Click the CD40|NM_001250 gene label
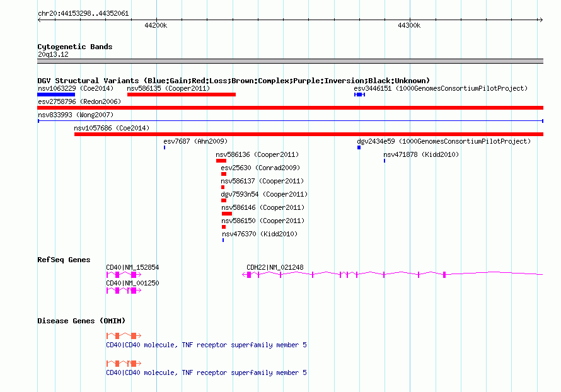561x392 pixels. coord(132,283)
